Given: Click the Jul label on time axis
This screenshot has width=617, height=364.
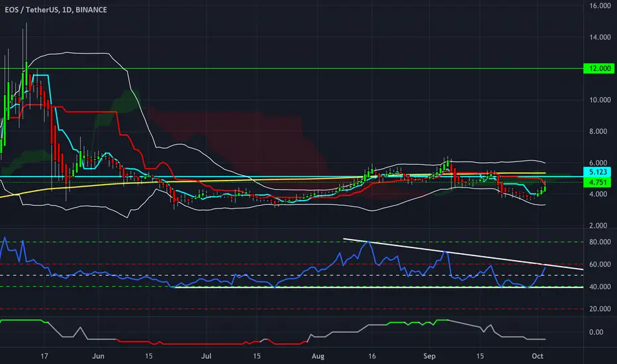Looking at the screenshot, I should 206,356.
